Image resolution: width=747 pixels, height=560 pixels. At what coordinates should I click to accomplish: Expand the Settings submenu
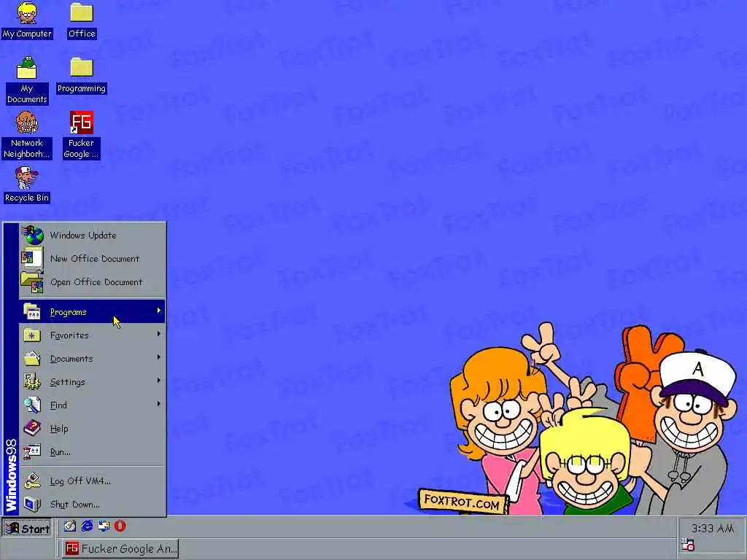93,382
